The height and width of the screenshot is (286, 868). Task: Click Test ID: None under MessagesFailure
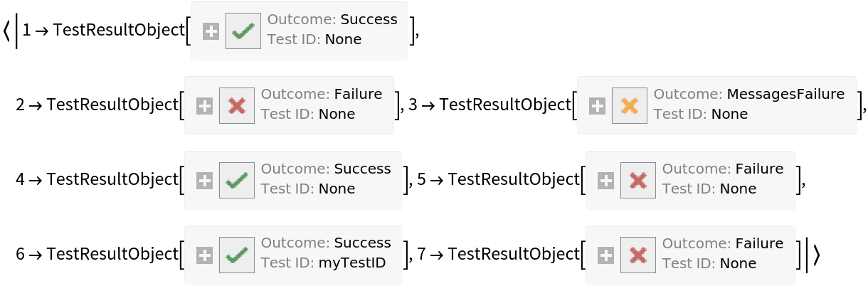click(x=700, y=114)
